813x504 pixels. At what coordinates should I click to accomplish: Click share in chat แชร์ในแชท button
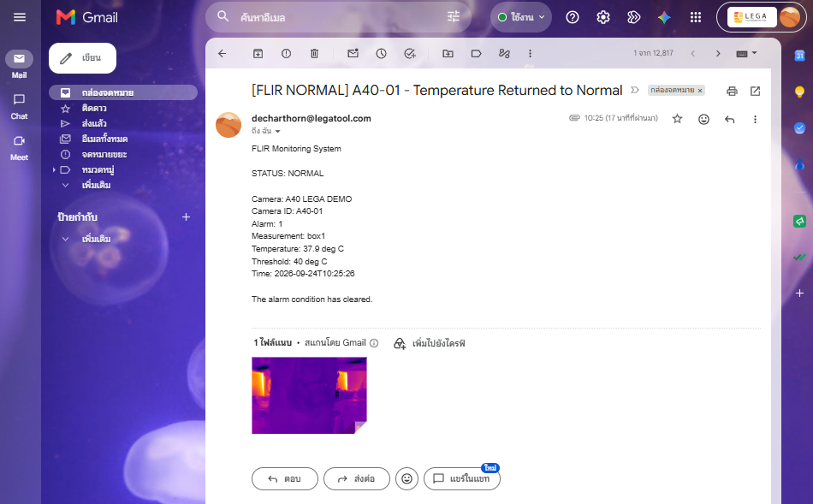(462, 478)
